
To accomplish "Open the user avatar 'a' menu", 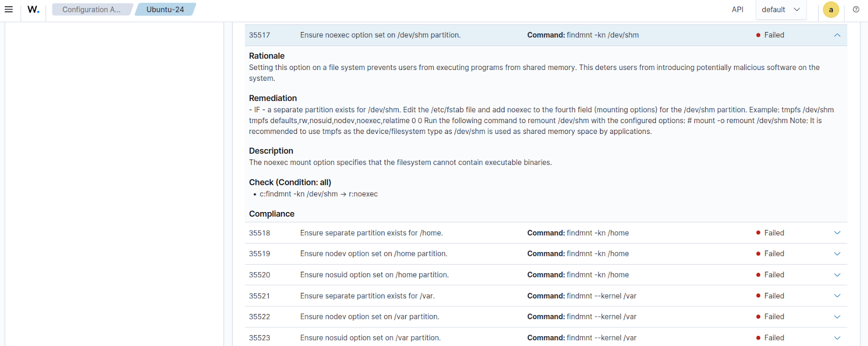I will tap(831, 10).
